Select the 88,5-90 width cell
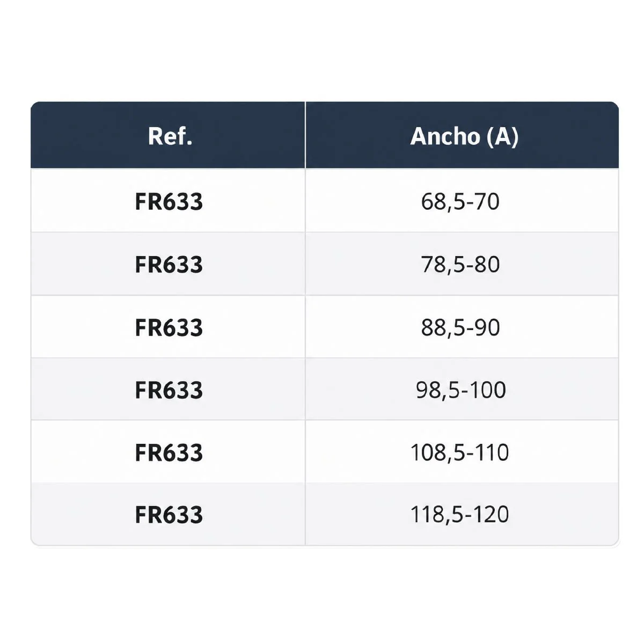 pyautogui.click(x=462, y=326)
